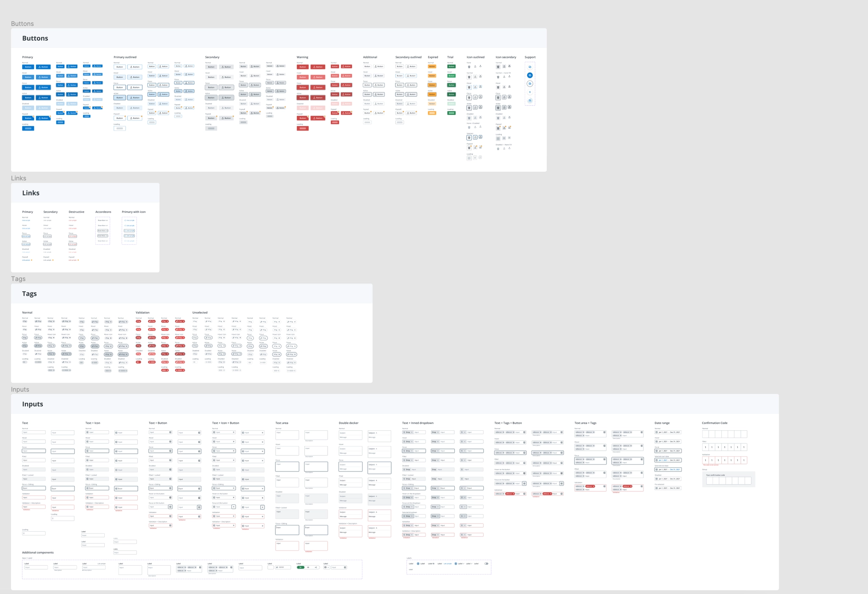Click white color swatch beside the hex input
The image size is (868, 594).
pyautogui.click(x=270, y=567)
